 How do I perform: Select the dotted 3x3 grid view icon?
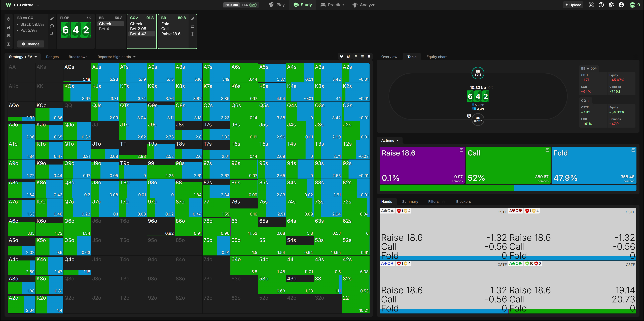pyautogui.click(x=363, y=56)
